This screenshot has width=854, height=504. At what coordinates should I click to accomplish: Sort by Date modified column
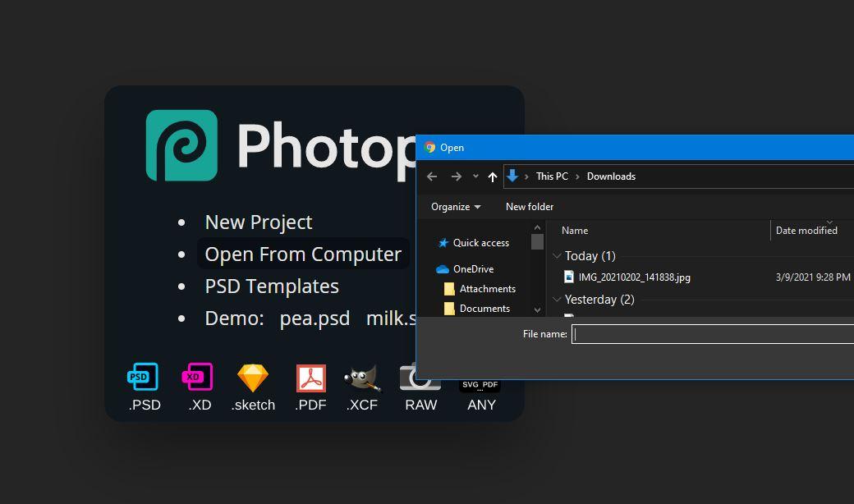tap(806, 230)
